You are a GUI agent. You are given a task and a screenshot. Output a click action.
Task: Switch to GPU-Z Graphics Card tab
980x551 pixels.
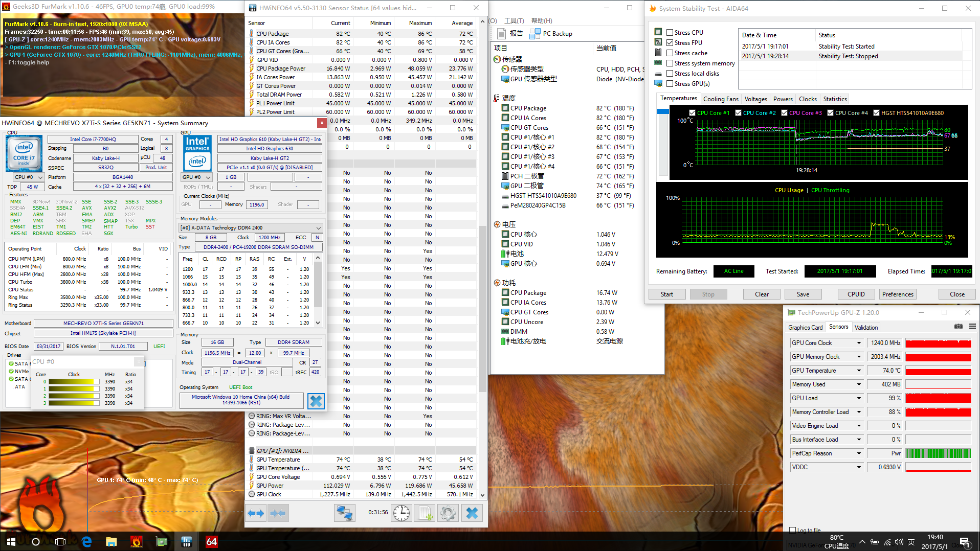click(x=805, y=328)
